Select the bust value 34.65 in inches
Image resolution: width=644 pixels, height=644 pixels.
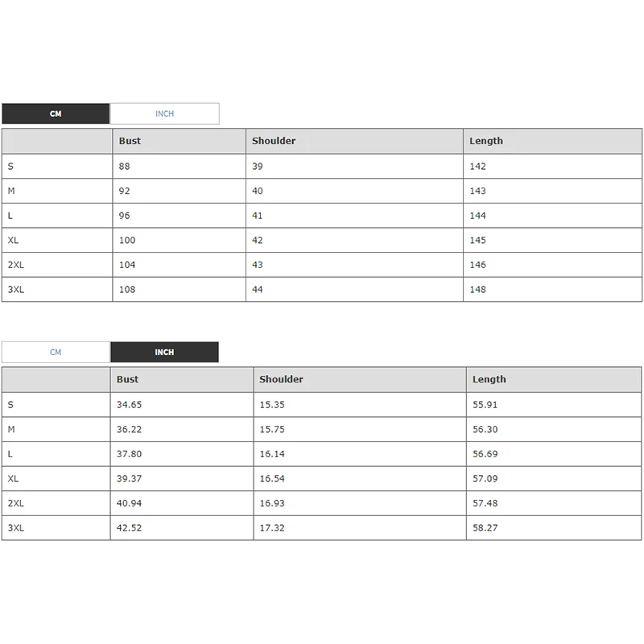pyautogui.click(x=129, y=404)
